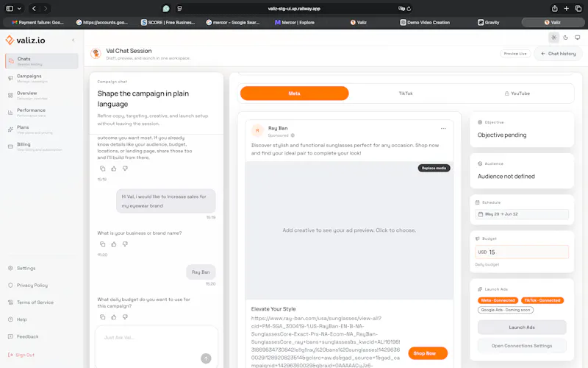Switch to the TikTok tab

tap(406, 93)
